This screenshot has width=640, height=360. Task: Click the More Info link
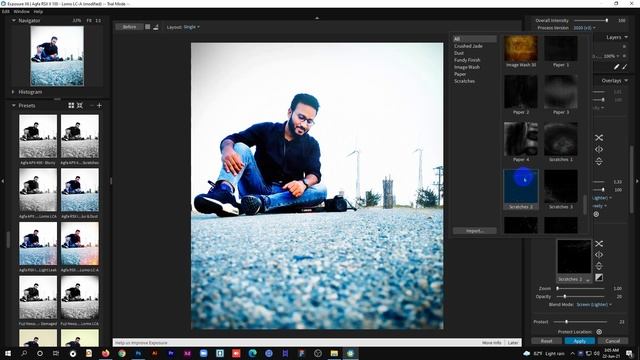(491, 343)
